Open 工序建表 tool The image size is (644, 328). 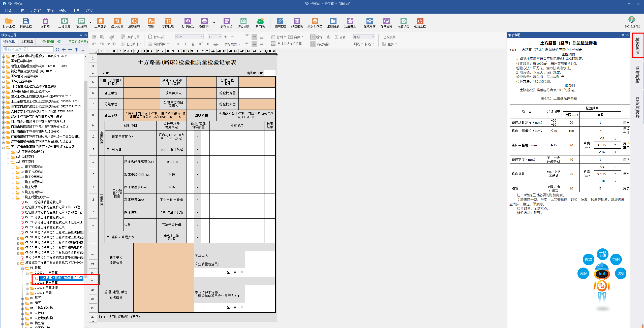(x=100, y=23)
